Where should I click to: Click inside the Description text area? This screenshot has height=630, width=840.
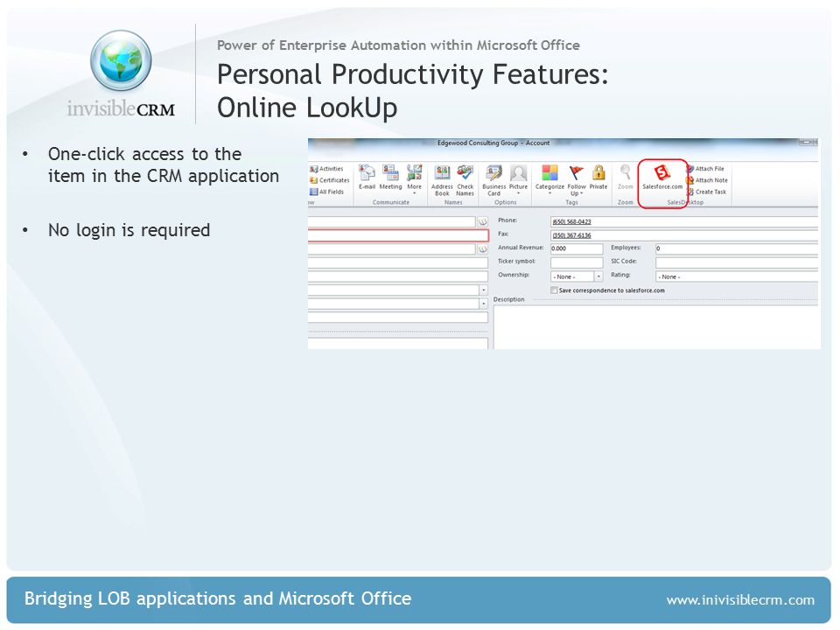pyautogui.click(x=657, y=326)
